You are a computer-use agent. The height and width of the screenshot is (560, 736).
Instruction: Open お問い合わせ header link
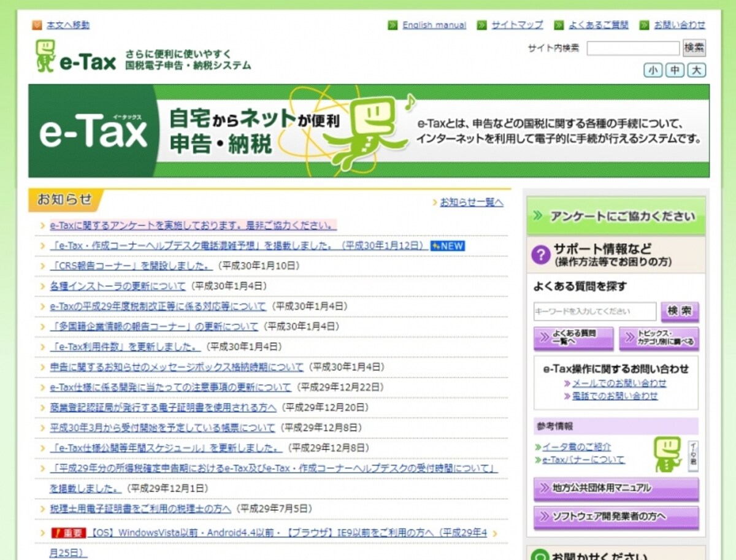(680, 25)
